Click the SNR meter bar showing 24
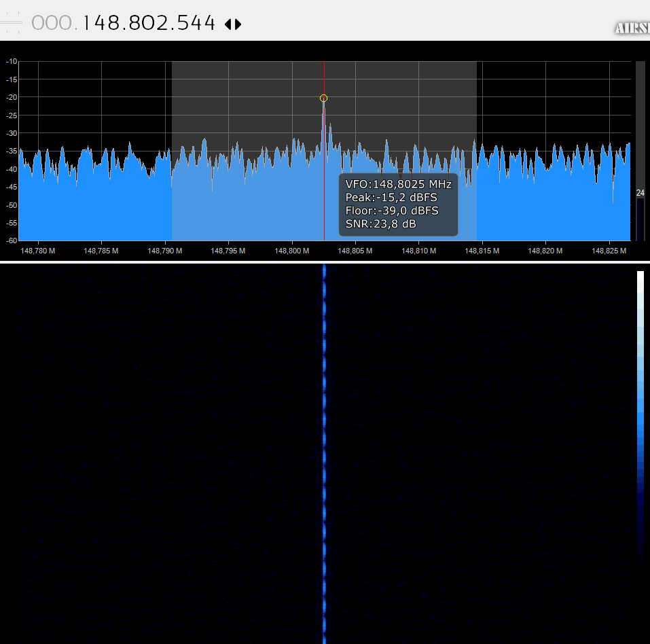 (640, 151)
